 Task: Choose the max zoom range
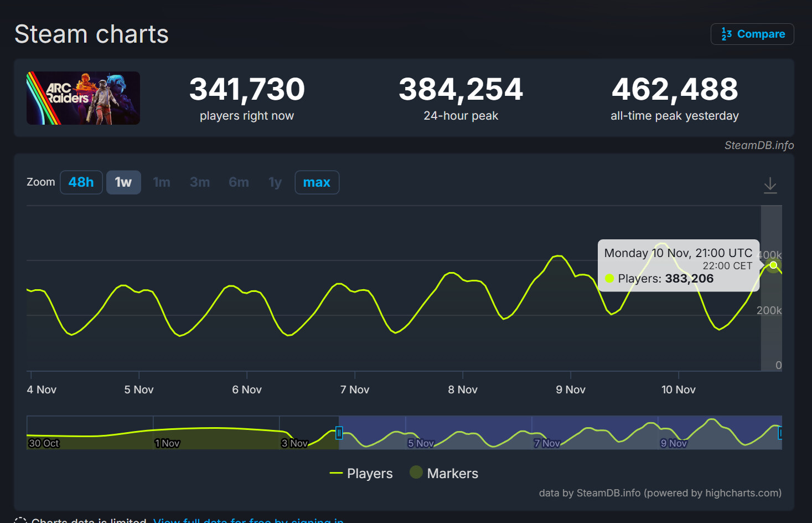coord(317,182)
